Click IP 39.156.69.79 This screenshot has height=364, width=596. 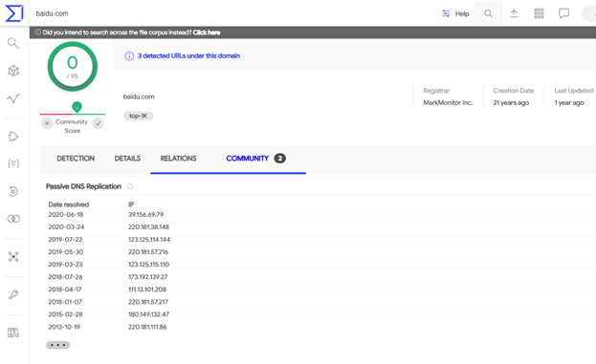[146, 214]
